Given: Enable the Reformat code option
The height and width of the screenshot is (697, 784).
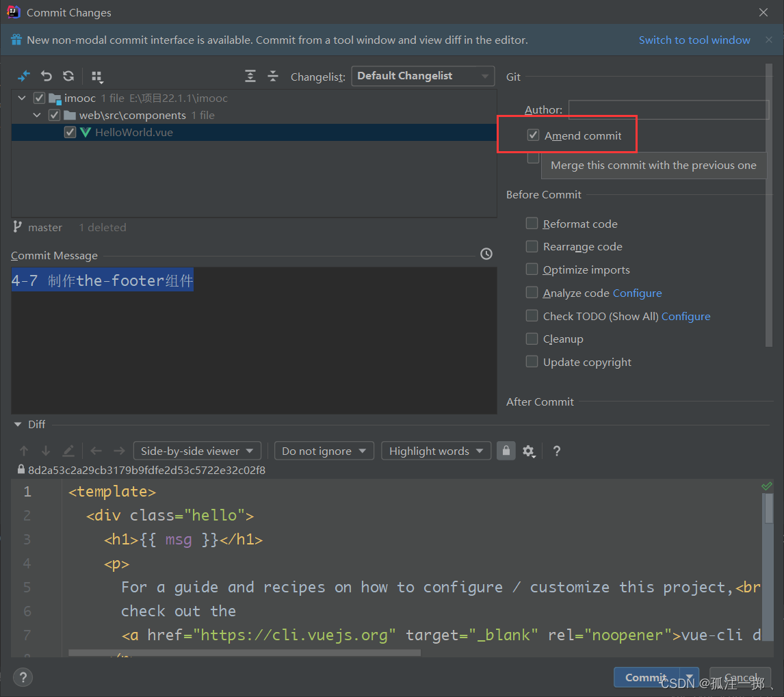Looking at the screenshot, I should pos(532,223).
